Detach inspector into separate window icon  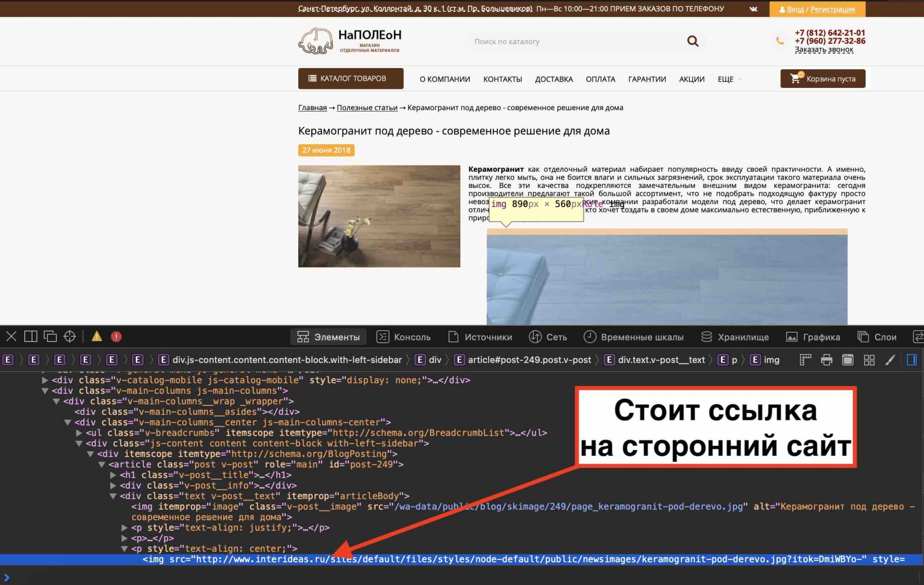[x=50, y=336]
